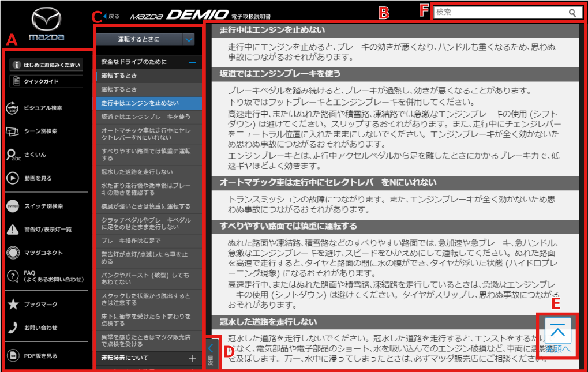Screen dimensions: 588x372
Task: Open スイッチ別検索 switch search icon
Action: point(13,206)
